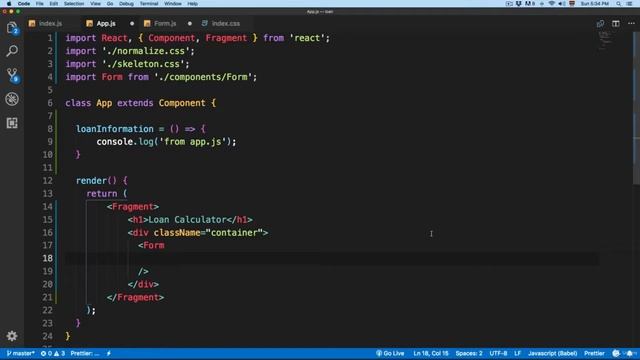Open the Code application menu
Viewport: 640px width, 360px height.
tap(24, 4)
